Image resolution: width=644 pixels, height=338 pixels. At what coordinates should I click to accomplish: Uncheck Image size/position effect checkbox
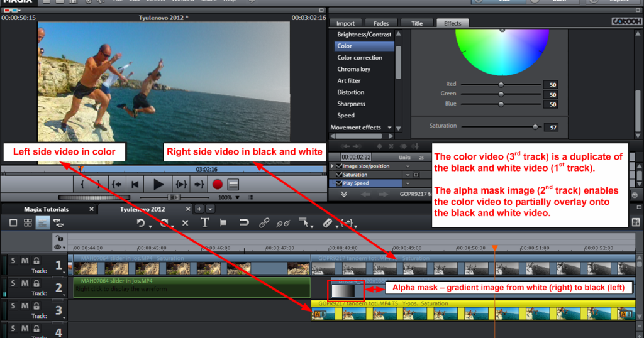[x=339, y=166]
